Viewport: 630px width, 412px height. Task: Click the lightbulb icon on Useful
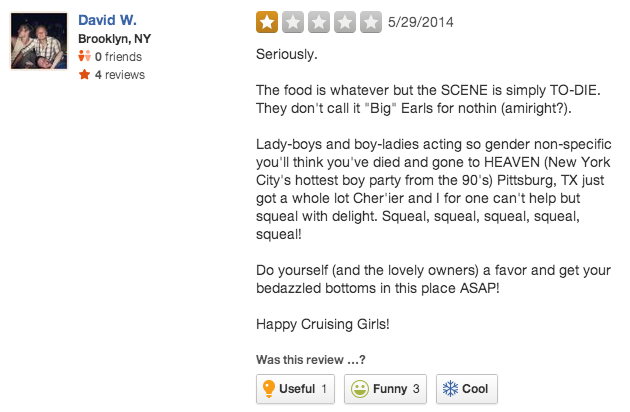(268, 389)
